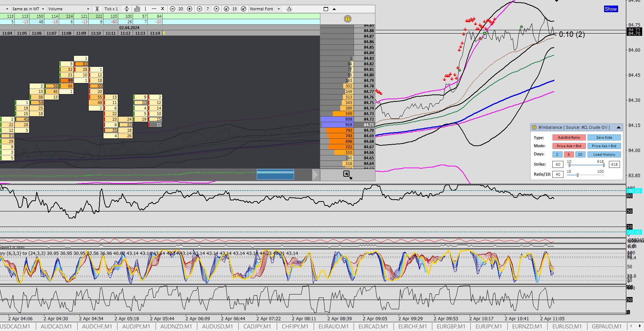644x331 pixels.
Task: Switch to the AUDUSD,M1 chart tab
Action: (x=218, y=327)
